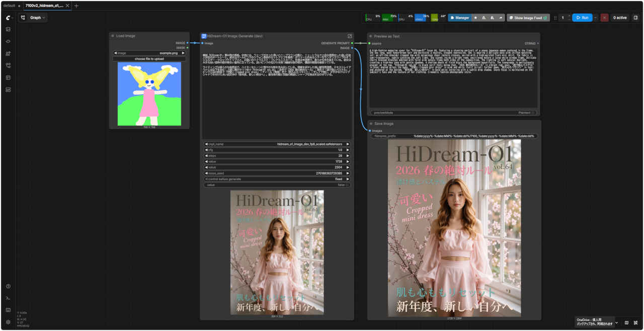Click the drag handle dots before batch count

pyautogui.click(x=555, y=18)
